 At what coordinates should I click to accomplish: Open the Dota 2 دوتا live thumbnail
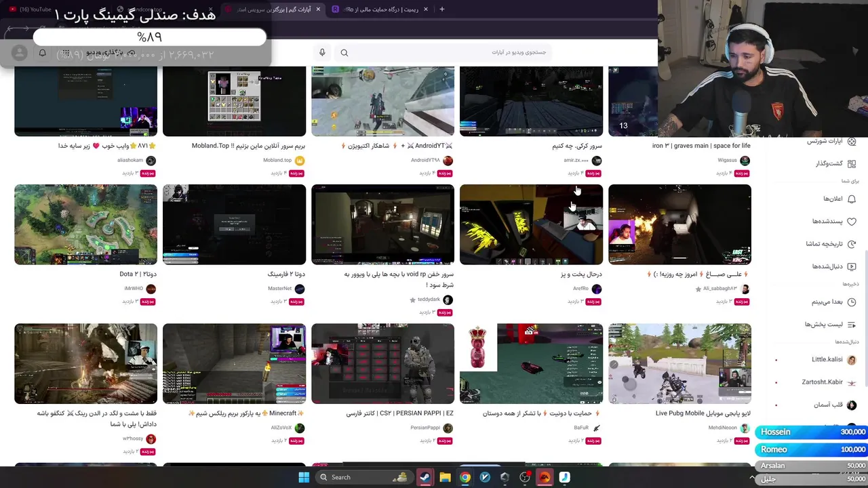point(85,224)
